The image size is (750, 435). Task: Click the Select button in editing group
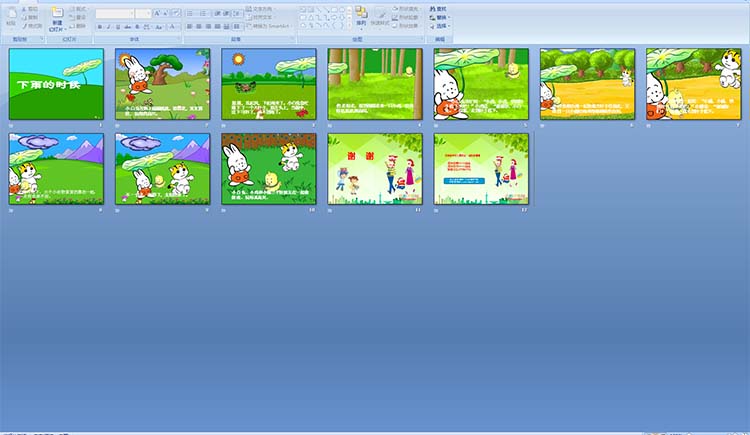439,26
